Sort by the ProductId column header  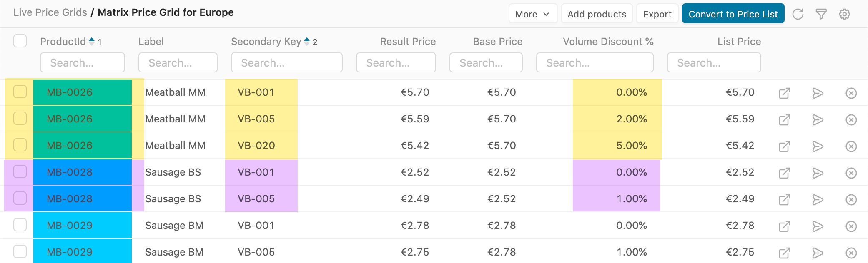coord(63,42)
